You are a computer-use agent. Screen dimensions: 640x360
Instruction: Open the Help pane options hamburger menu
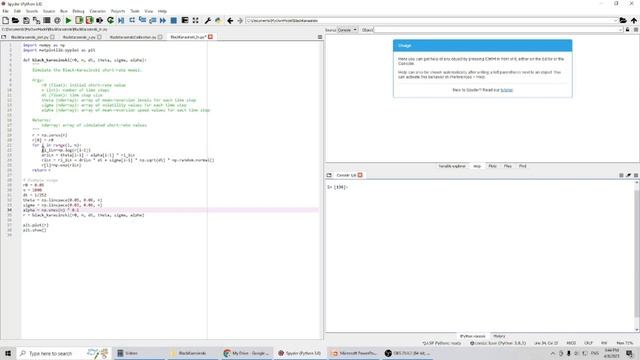coord(636,30)
